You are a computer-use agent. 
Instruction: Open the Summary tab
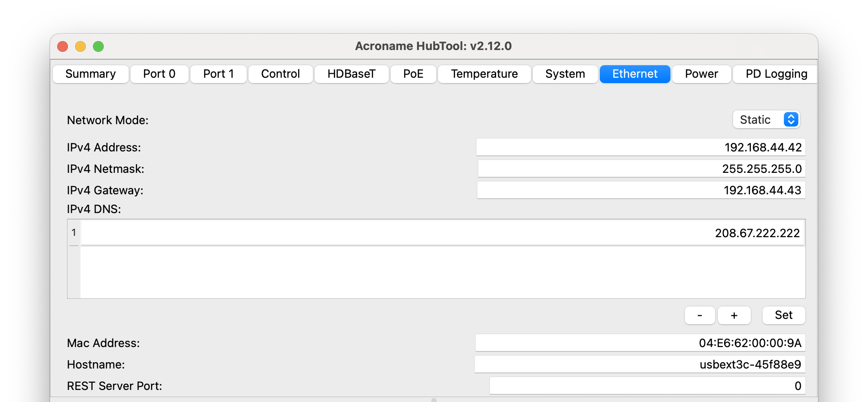(x=90, y=74)
